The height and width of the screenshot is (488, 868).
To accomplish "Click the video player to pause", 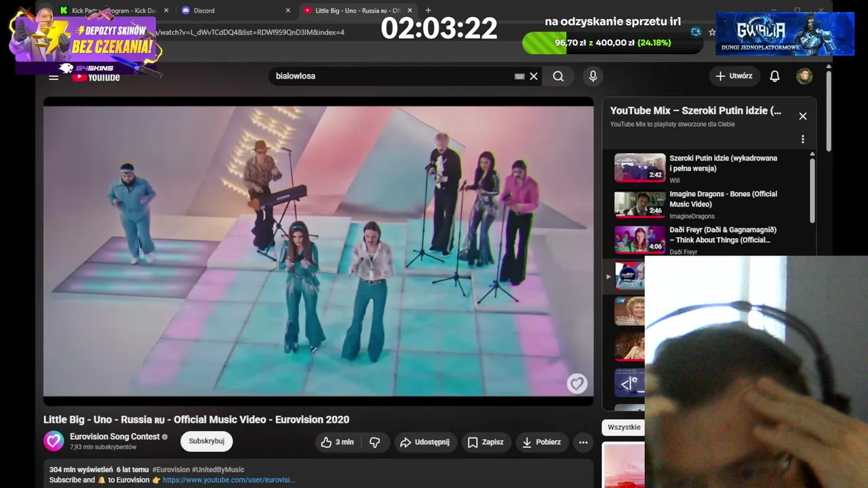I will tap(318, 251).
